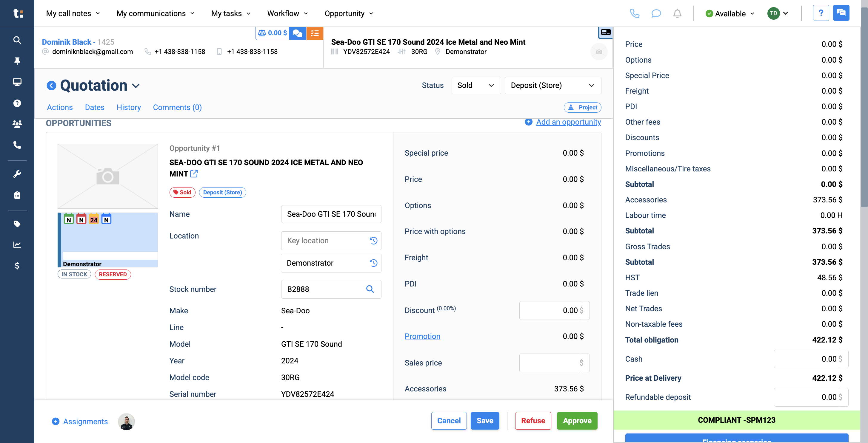Open the pin icon in sidebar
The image size is (868, 443).
point(17,61)
